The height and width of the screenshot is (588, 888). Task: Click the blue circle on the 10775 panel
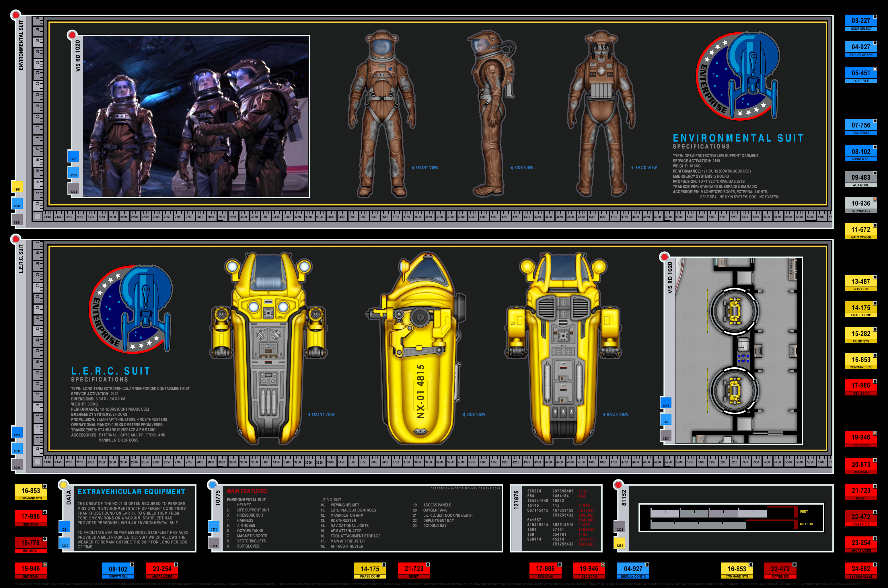[213, 485]
